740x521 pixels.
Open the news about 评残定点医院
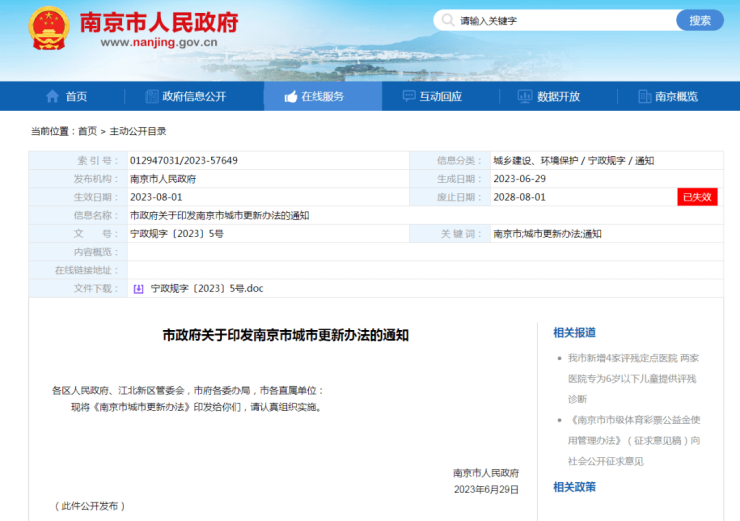(x=632, y=368)
